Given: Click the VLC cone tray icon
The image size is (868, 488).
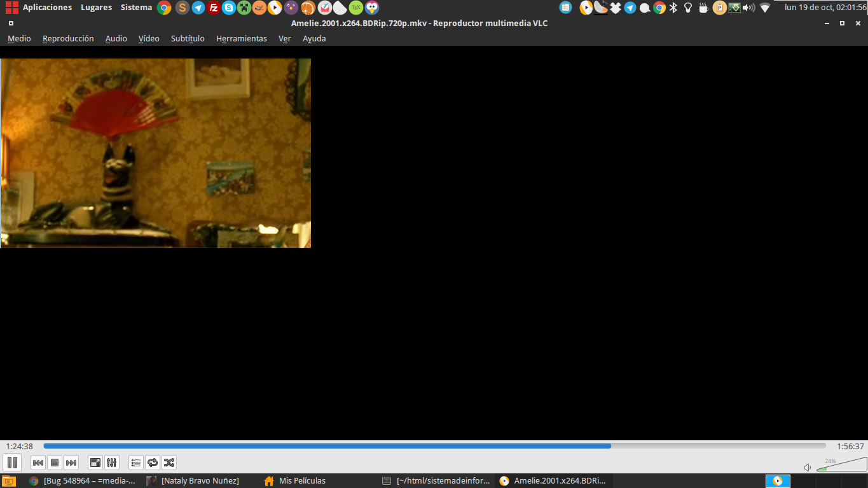Looking at the screenshot, I should [x=586, y=8].
